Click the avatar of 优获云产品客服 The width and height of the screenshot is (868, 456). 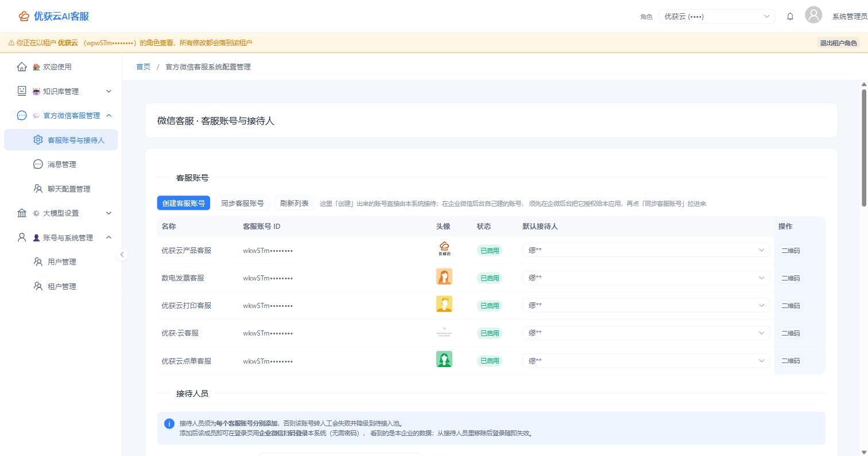(x=444, y=249)
